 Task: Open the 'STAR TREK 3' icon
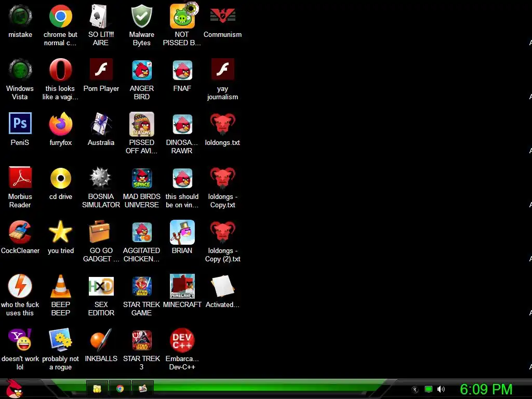coord(141,340)
